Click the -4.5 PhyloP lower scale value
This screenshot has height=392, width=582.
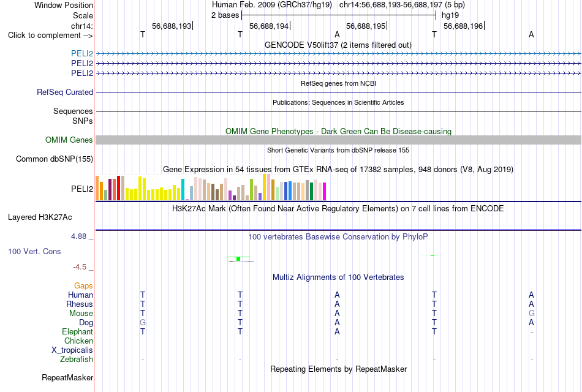point(80,267)
